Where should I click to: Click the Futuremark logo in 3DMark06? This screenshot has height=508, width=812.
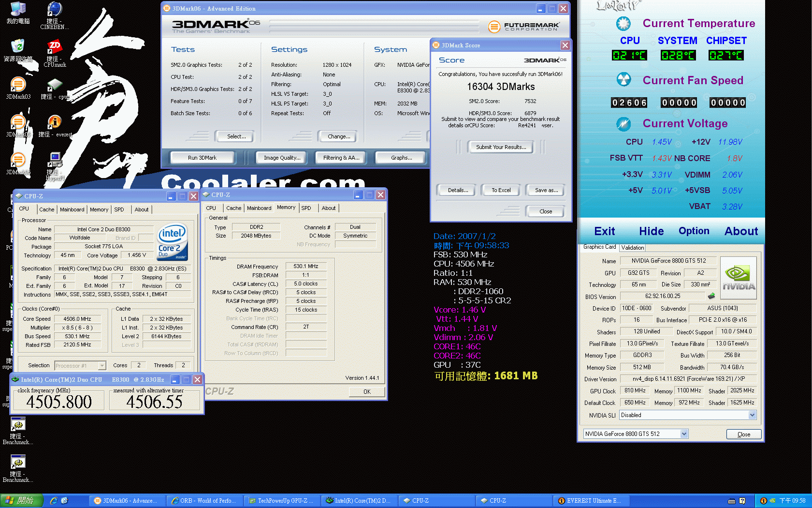524,27
